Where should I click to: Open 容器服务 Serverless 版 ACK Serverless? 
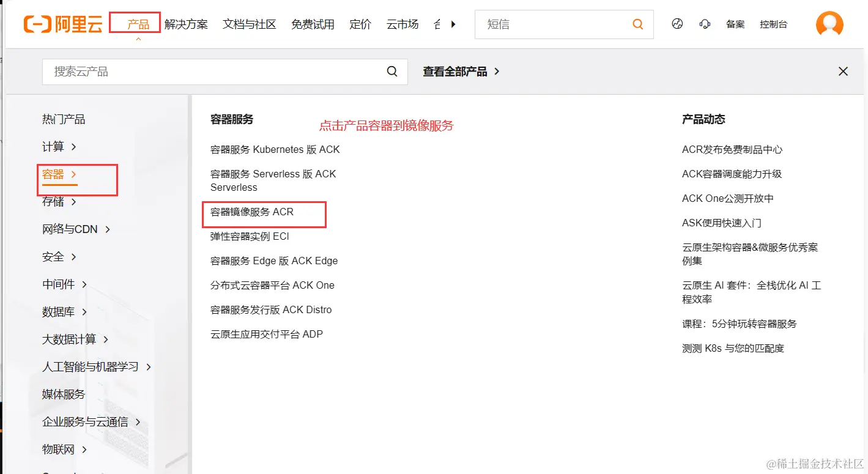(x=273, y=180)
